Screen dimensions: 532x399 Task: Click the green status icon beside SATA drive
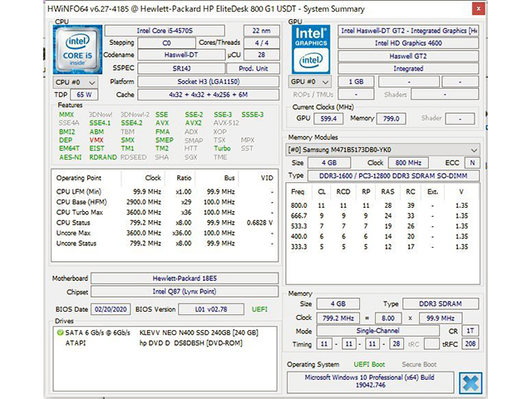point(60,332)
